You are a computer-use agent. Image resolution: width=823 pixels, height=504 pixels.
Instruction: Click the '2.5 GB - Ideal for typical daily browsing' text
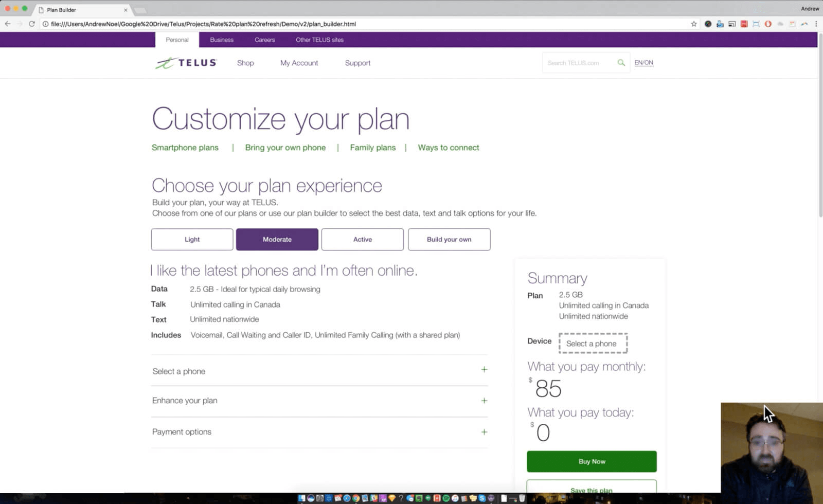point(255,289)
